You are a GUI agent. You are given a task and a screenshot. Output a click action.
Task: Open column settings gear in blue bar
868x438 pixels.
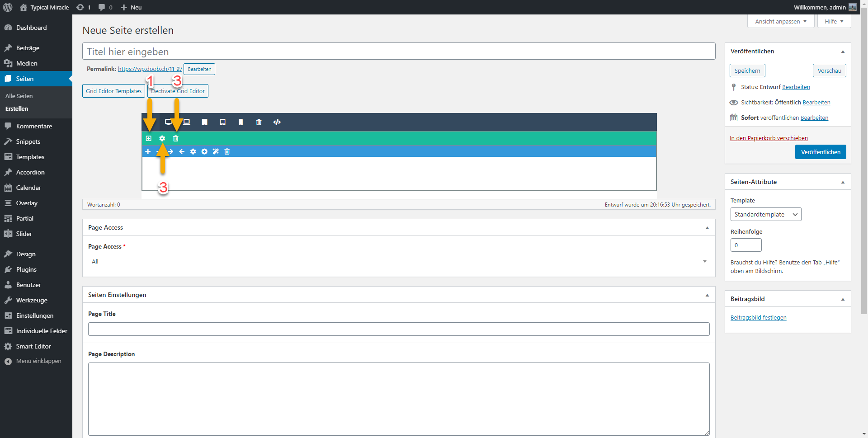tap(193, 151)
